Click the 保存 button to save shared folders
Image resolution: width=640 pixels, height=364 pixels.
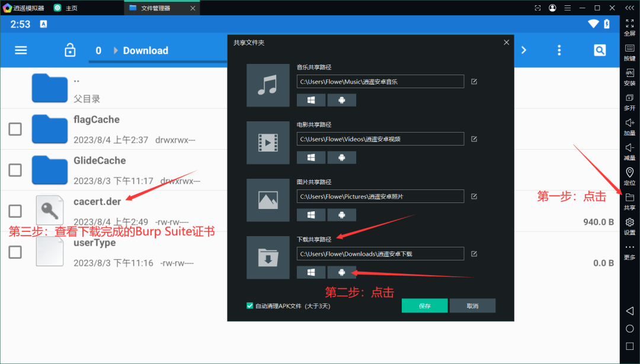(x=424, y=305)
